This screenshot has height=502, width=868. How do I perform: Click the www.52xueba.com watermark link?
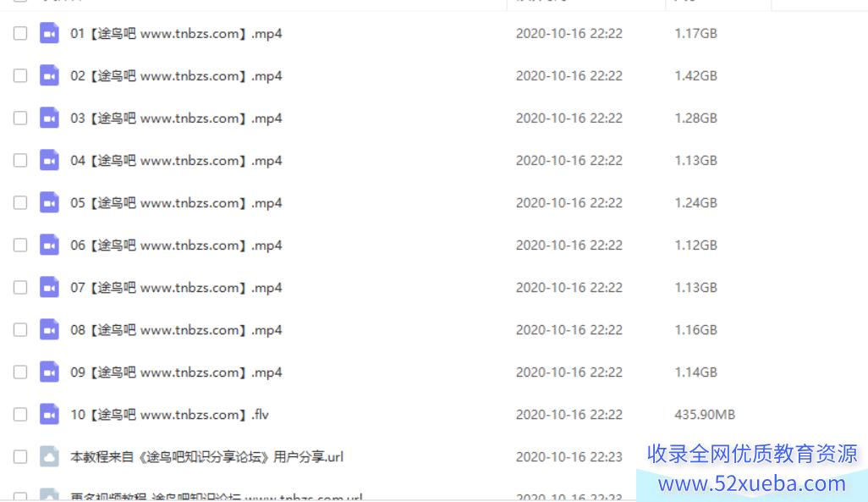[x=752, y=483]
